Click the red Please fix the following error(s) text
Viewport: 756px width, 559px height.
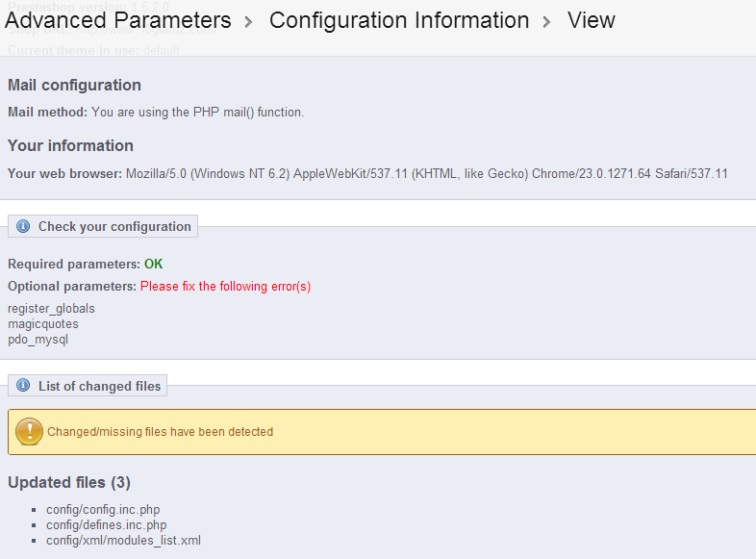(225, 287)
